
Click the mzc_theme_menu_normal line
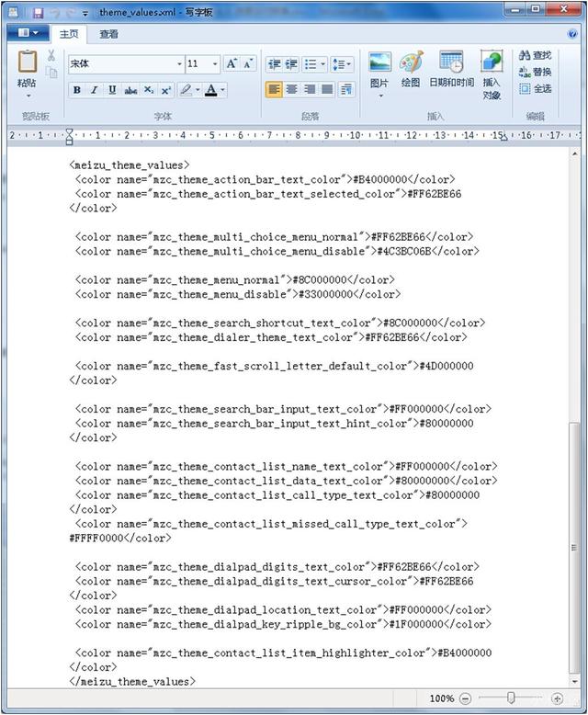click(x=235, y=279)
